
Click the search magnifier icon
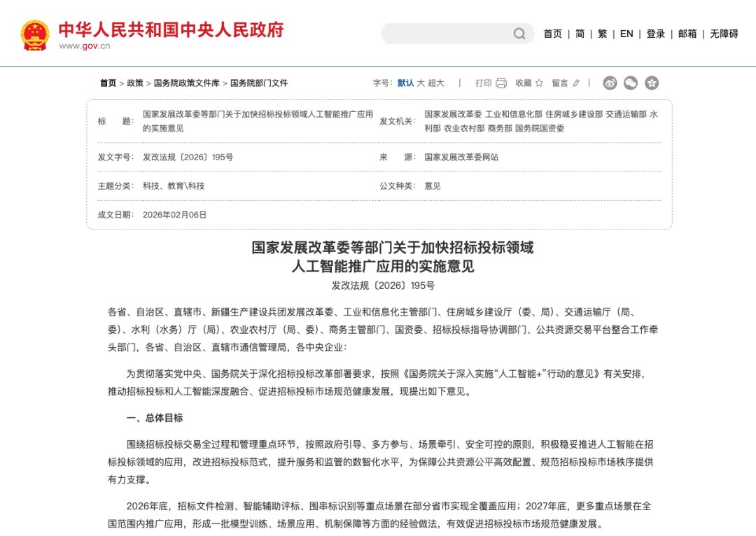pyautogui.click(x=519, y=34)
